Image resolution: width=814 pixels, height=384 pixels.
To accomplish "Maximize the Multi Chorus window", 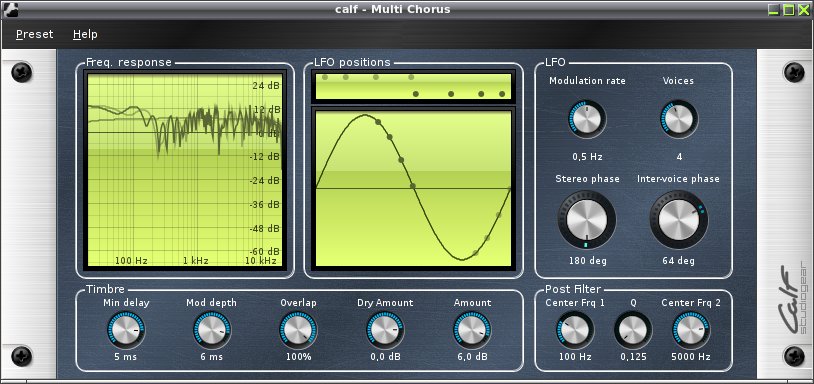I will [x=789, y=9].
